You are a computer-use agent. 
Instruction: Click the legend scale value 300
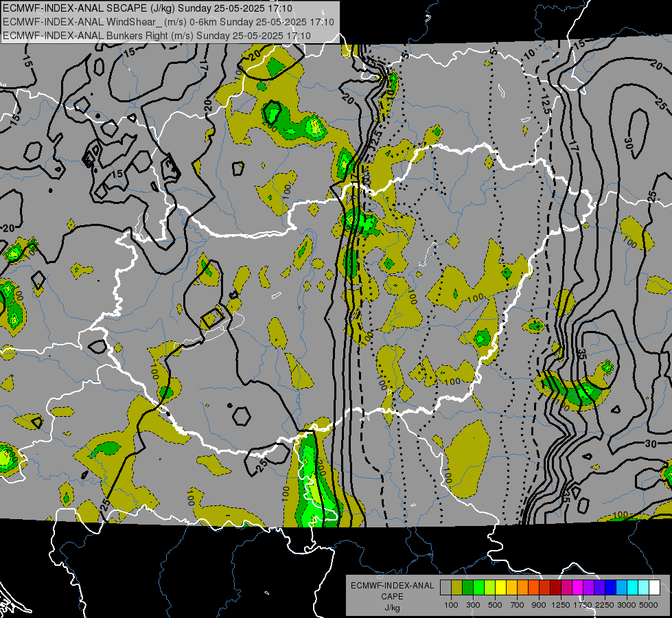pyautogui.click(x=473, y=605)
